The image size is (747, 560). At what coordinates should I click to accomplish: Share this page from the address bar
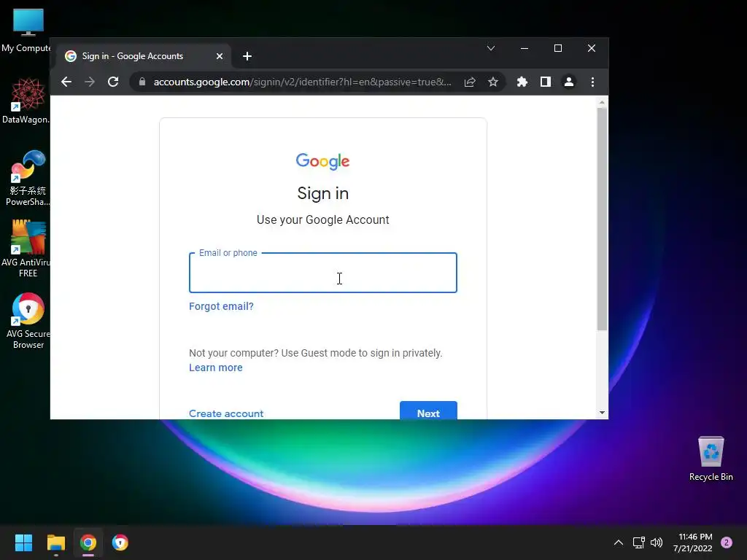point(470,82)
